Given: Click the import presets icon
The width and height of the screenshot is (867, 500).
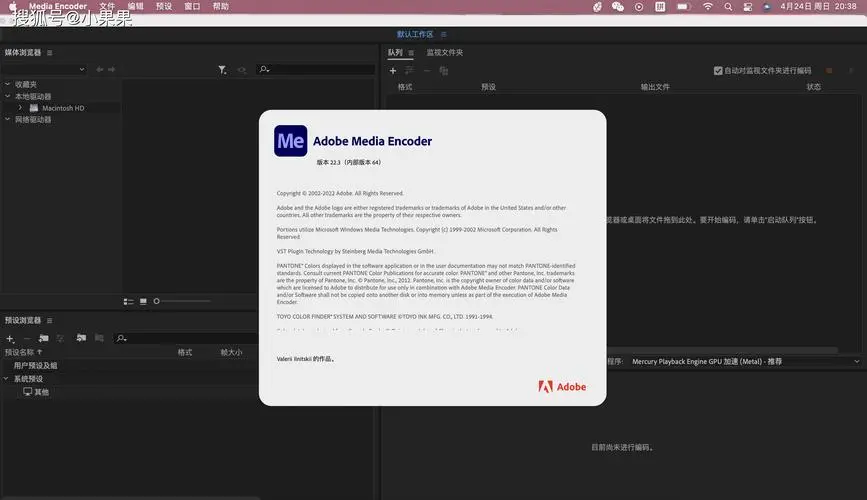Looking at the screenshot, I should coord(81,338).
